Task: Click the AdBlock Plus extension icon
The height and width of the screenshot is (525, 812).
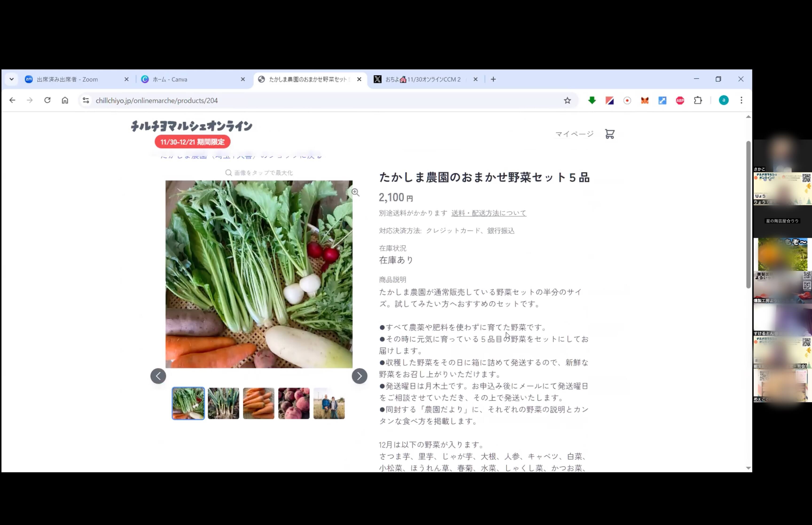Action: 680,101
